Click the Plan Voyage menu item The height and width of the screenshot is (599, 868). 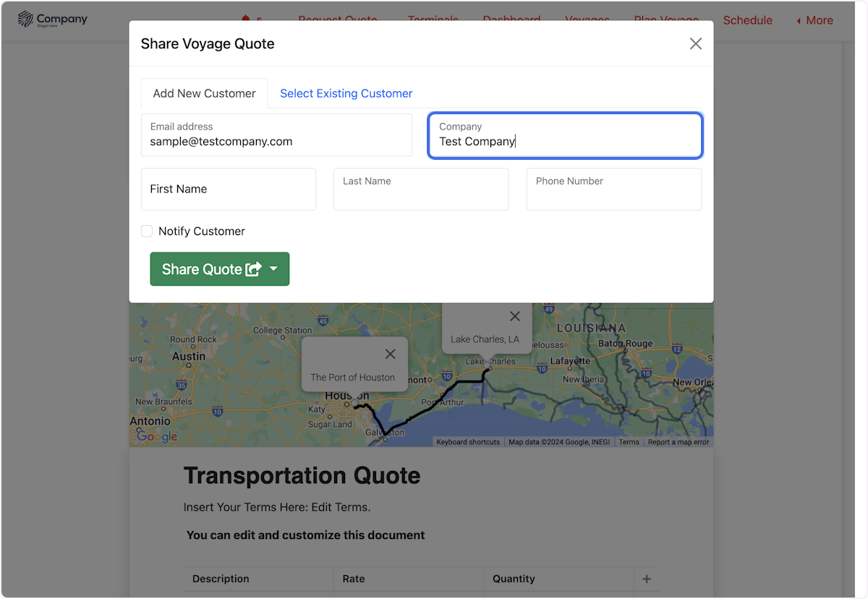tap(666, 20)
